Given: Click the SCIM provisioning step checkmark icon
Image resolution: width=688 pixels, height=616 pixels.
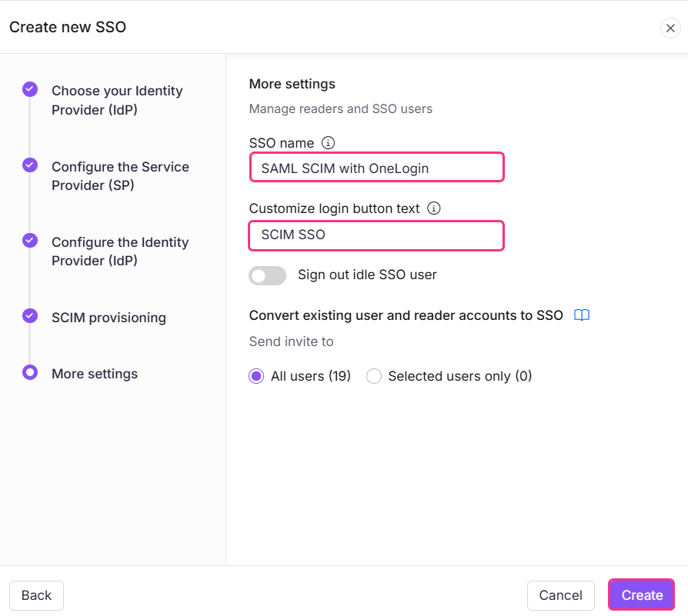Looking at the screenshot, I should click(x=30, y=315).
